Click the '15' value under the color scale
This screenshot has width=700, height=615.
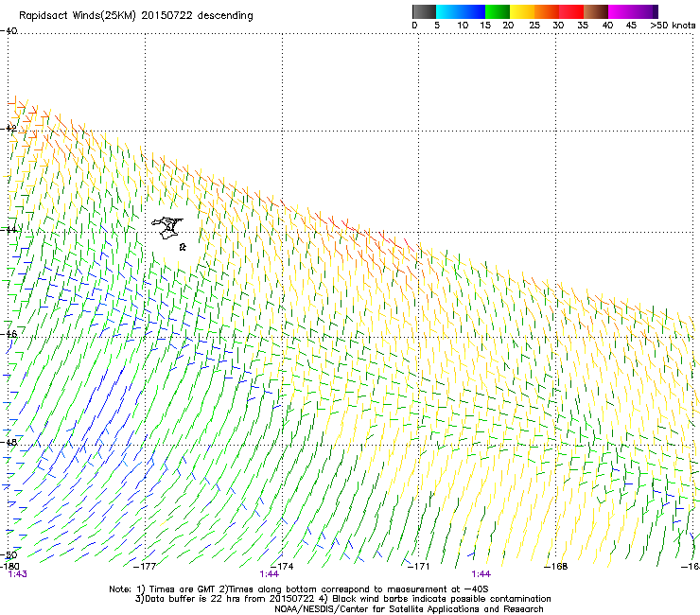click(x=485, y=26)
